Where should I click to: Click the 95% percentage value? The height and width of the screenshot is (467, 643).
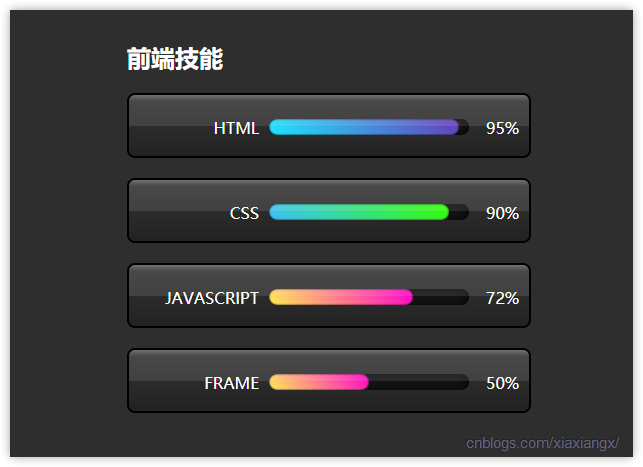(x=502, y=128)
